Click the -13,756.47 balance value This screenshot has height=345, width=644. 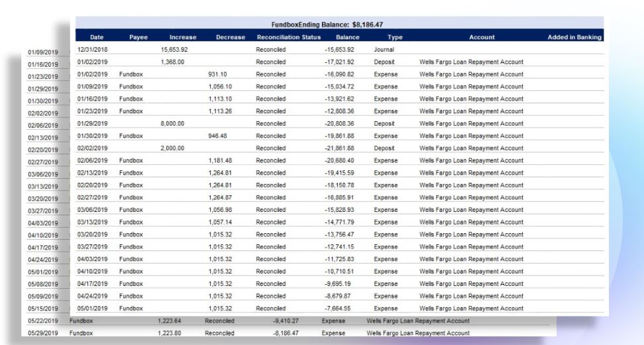coord(339,234)
